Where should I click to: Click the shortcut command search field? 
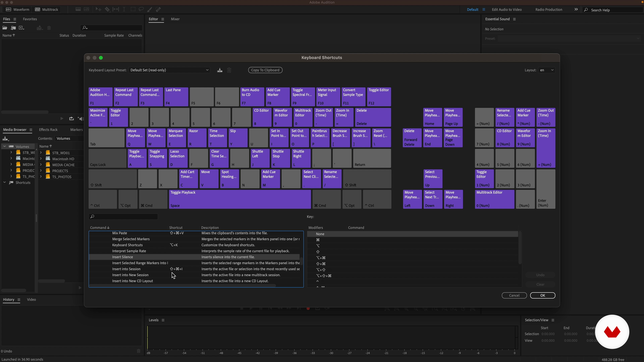(123, 217)
